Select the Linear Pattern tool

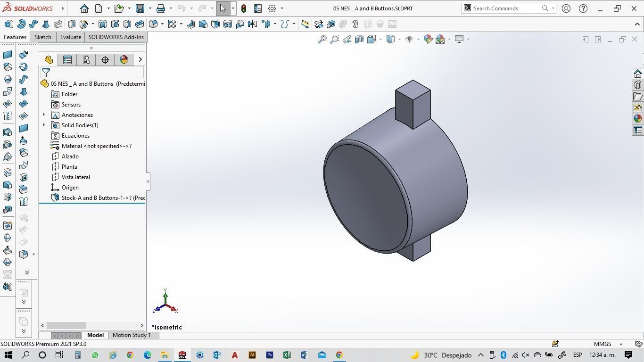pyautogui.click(x=172, y=24)
